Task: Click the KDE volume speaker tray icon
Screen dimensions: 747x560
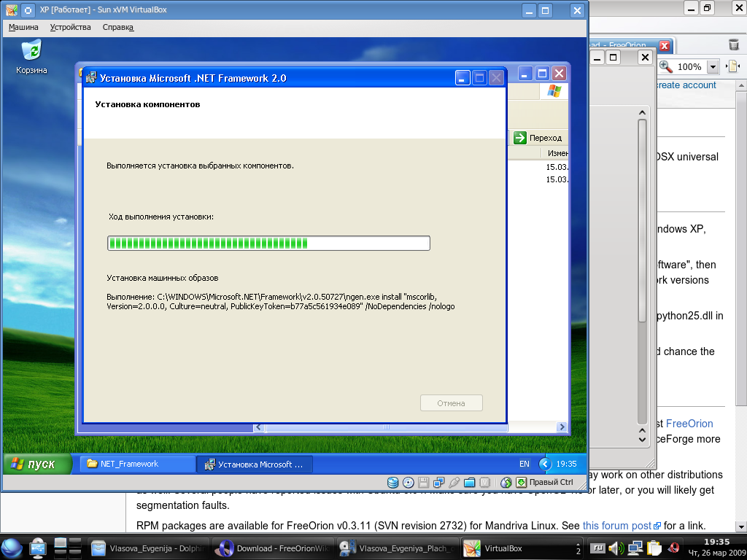Action: (x=616, y=548)
